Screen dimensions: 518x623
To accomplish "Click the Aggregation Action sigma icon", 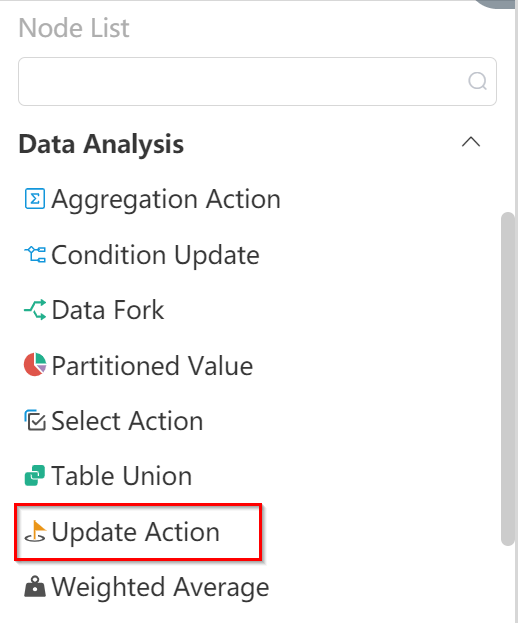I will (35, 199).
